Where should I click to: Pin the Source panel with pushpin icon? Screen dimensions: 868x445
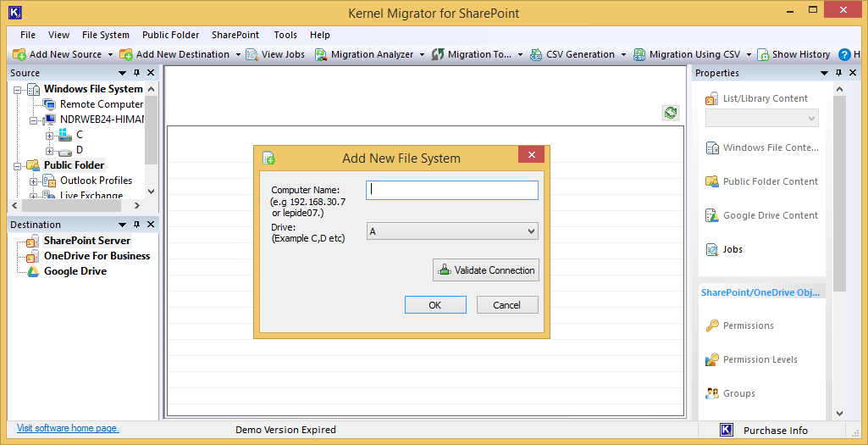click(136, 73)
